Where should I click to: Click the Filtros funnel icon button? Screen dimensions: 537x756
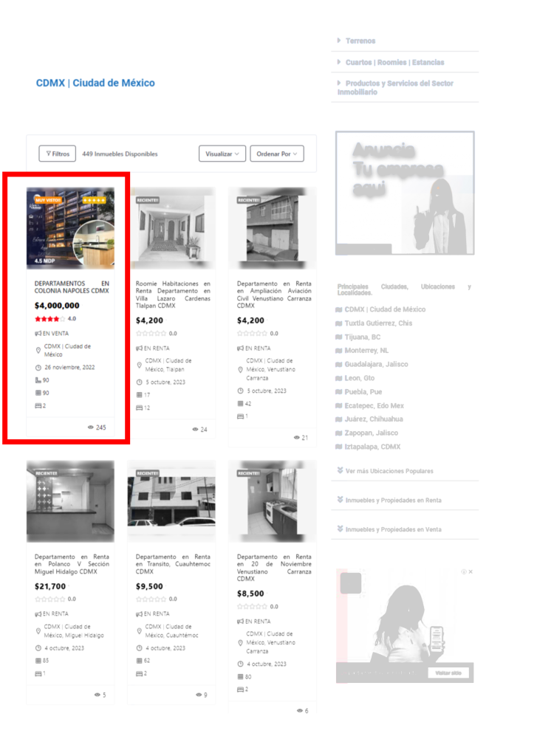[49, 154]
